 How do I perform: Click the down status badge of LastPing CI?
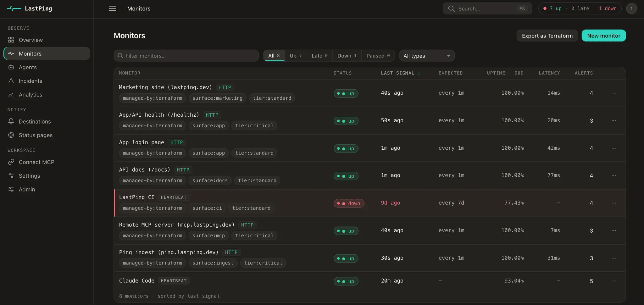(x=349, y=203)
